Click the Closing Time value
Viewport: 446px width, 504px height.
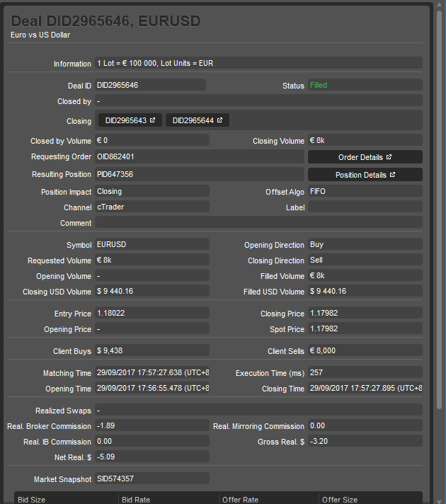pos(365,388)
